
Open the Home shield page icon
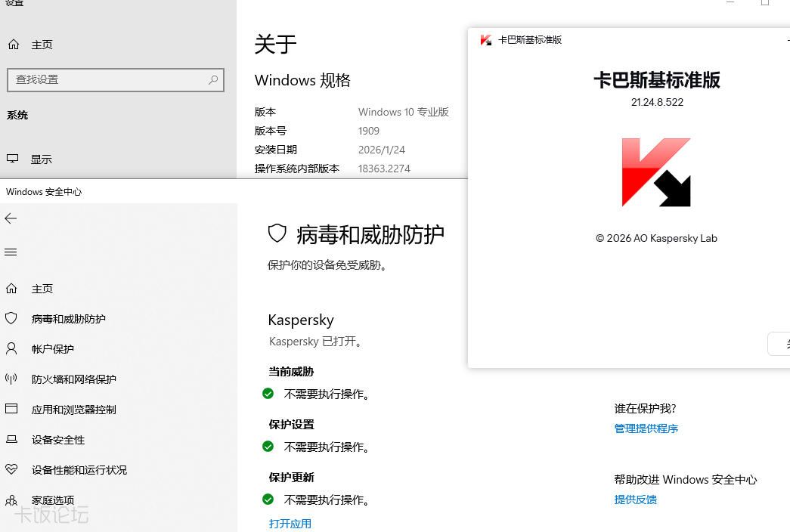[11, 289]
